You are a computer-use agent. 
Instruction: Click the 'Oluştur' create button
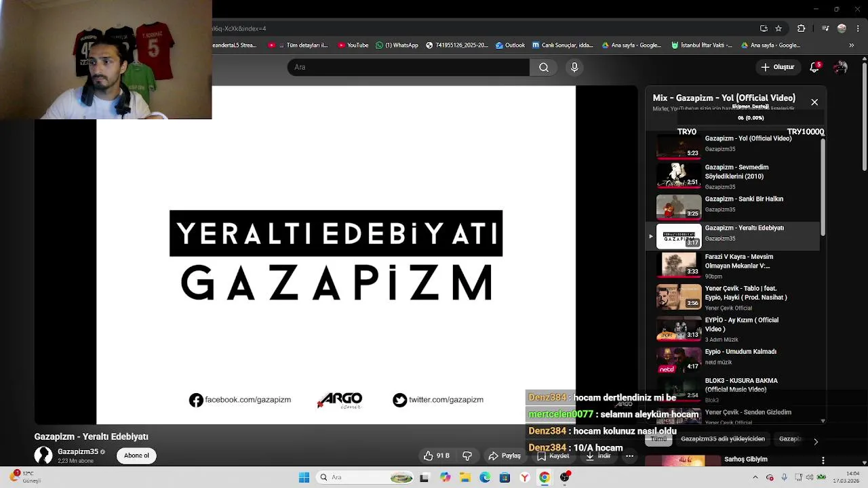[x=777, y=67]
